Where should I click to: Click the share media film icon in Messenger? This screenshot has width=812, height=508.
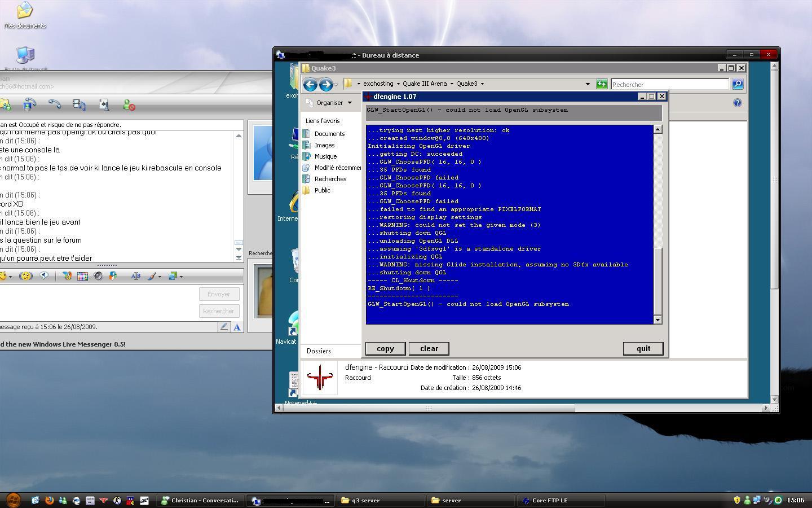(80, 104)
